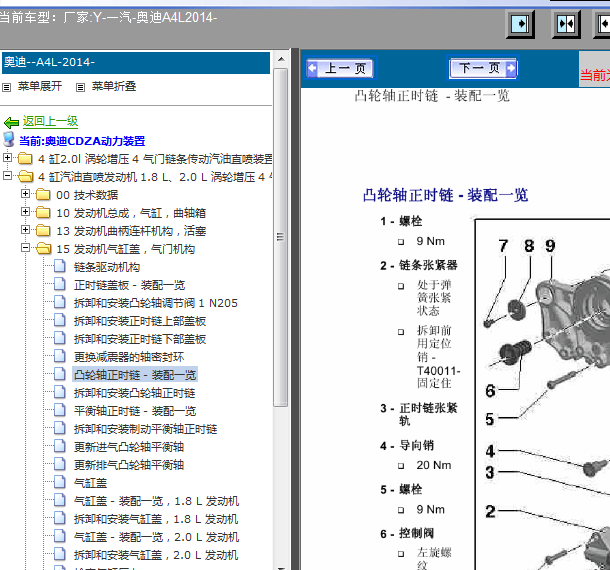Open 更换减震器的轴密封环
610x570 pixels.
pyautogui.click(x=129, y=357)
